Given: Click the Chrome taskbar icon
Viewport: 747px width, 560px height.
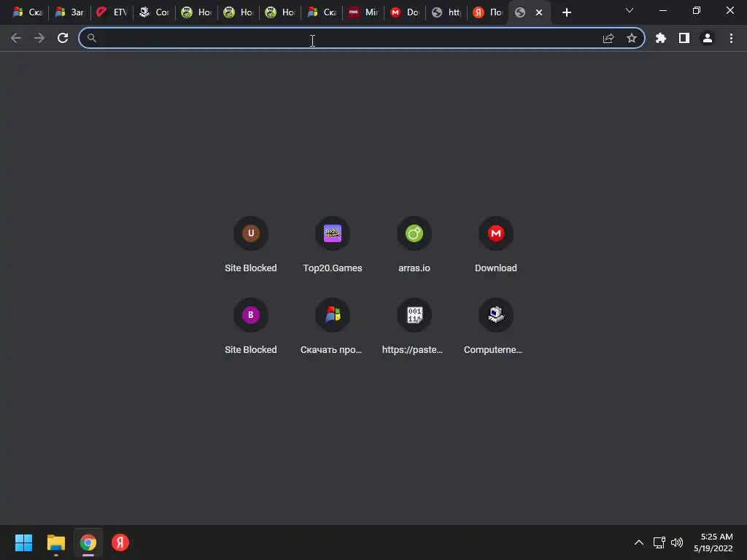Looking at the screenshot, I should point(88,542).
